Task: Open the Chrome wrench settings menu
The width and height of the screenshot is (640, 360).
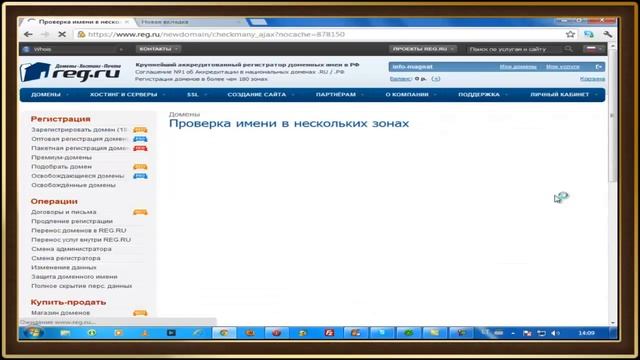Action: [x=607, y=34]
